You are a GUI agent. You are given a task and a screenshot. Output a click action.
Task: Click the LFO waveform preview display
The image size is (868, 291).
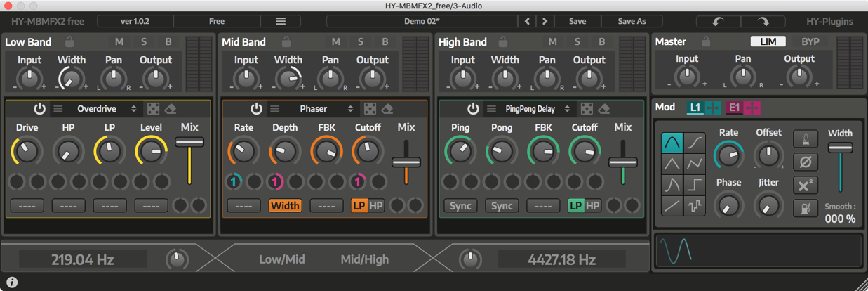tap(758, 251)
